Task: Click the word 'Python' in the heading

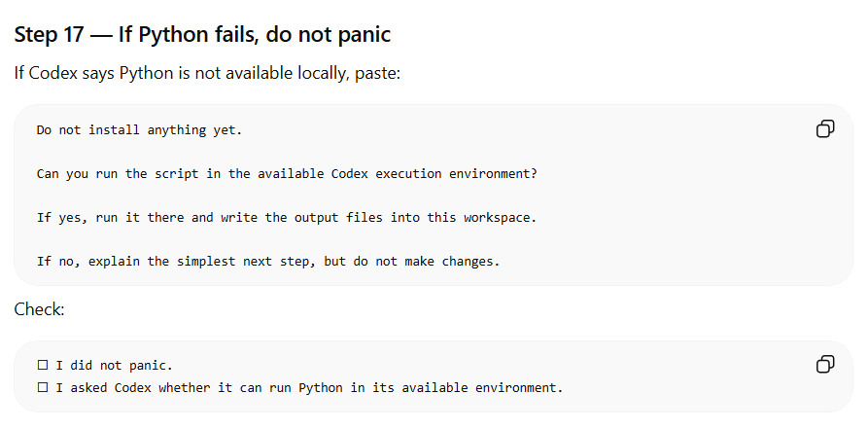Action: click(173, 34)
